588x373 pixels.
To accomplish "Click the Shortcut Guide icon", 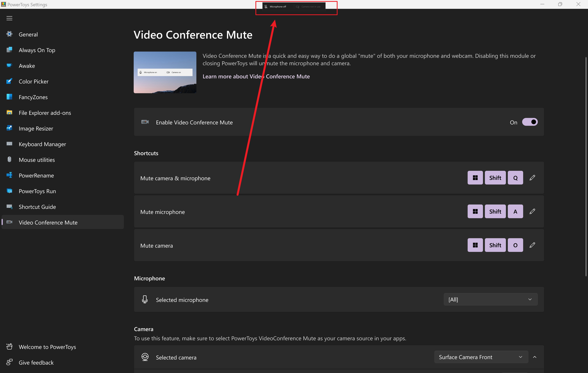I will coord(9,206).
